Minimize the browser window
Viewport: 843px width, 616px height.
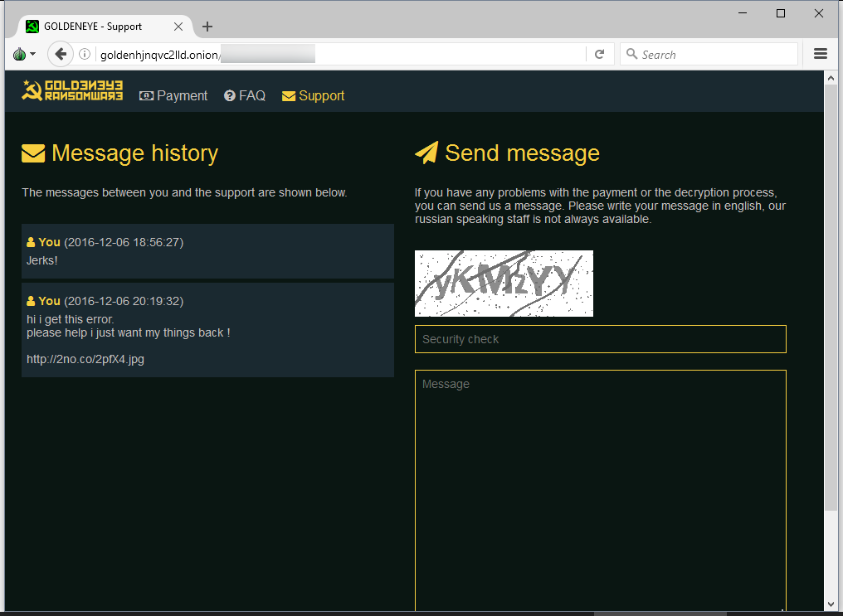click(743, 13)
